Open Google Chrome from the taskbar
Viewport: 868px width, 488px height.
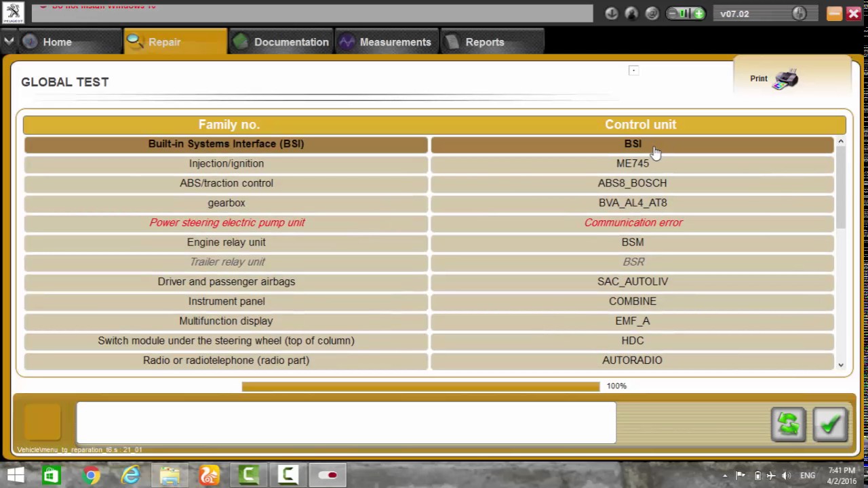91,475
